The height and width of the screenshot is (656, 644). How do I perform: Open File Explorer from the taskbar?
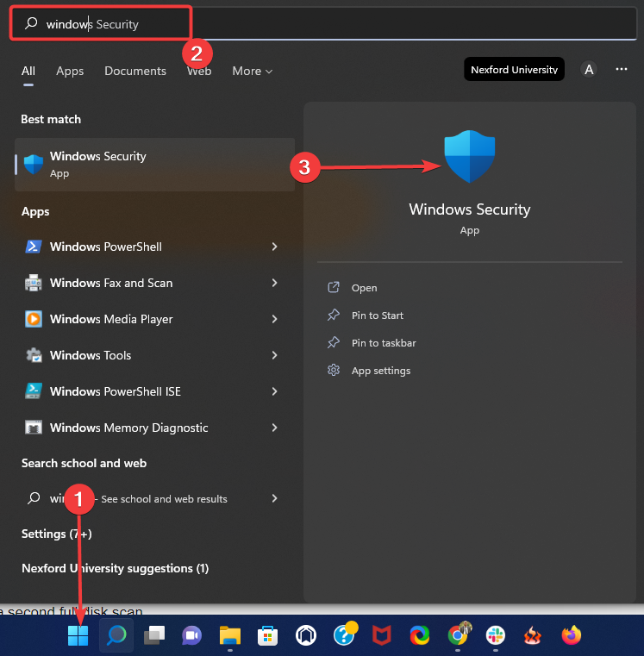pyautogui.click(x=229, y=635)
